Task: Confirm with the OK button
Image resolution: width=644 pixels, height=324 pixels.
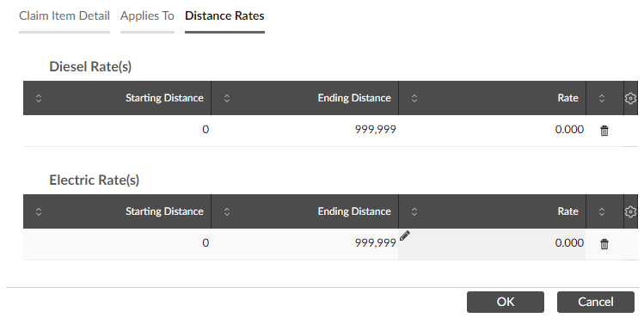Action: coord(506,302)
